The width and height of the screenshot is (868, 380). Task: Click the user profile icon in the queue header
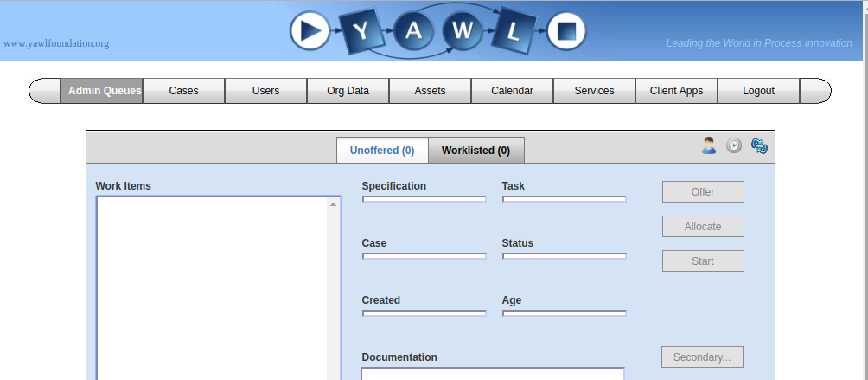709,145
